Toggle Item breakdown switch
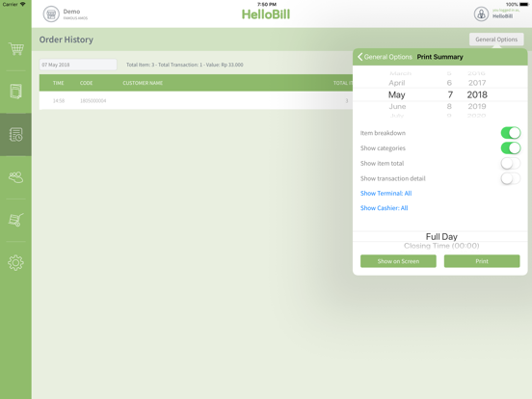 point(511,133)
